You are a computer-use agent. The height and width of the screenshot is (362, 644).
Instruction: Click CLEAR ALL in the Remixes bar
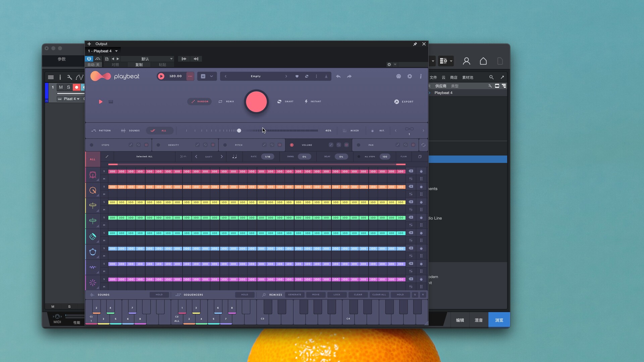point(379,295)
